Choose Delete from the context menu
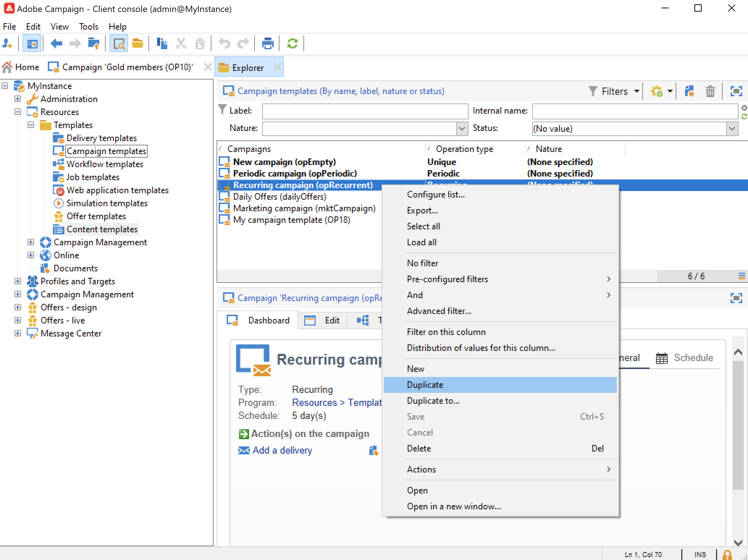 [419, 449]
